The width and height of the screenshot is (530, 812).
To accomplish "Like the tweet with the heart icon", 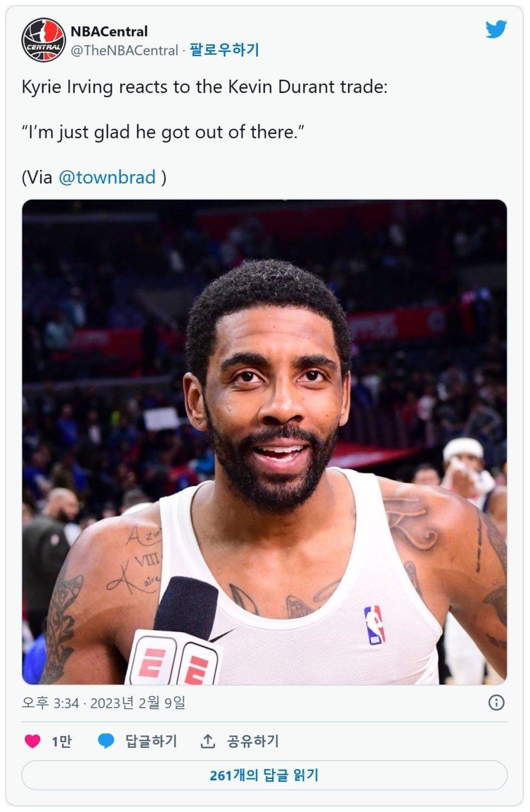I will [x=32, y=741].
